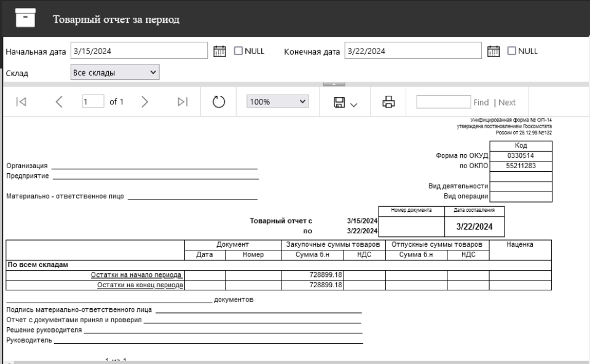
Task: Open the 100% zoom level dropdown
Action: click(x=277, y=102)
